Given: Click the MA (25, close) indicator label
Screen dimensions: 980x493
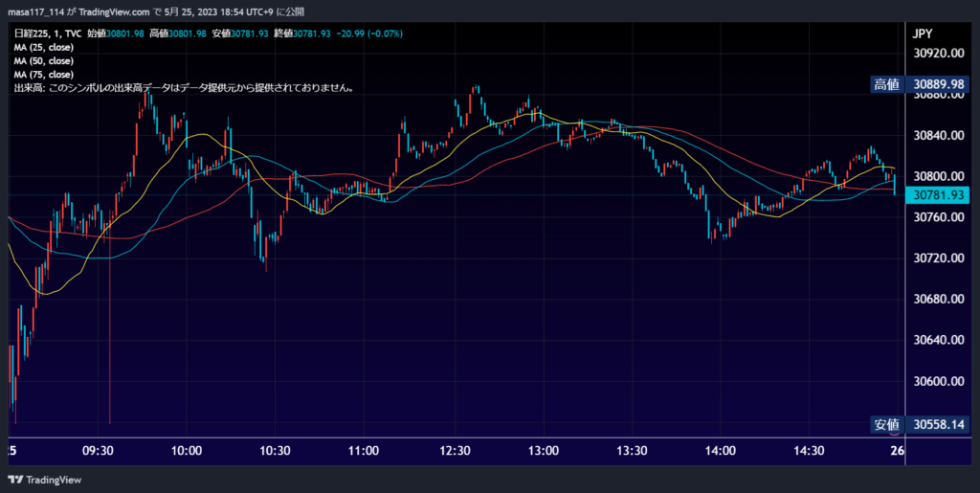Looking at the screenshot, I should click(x=44, y=47).
